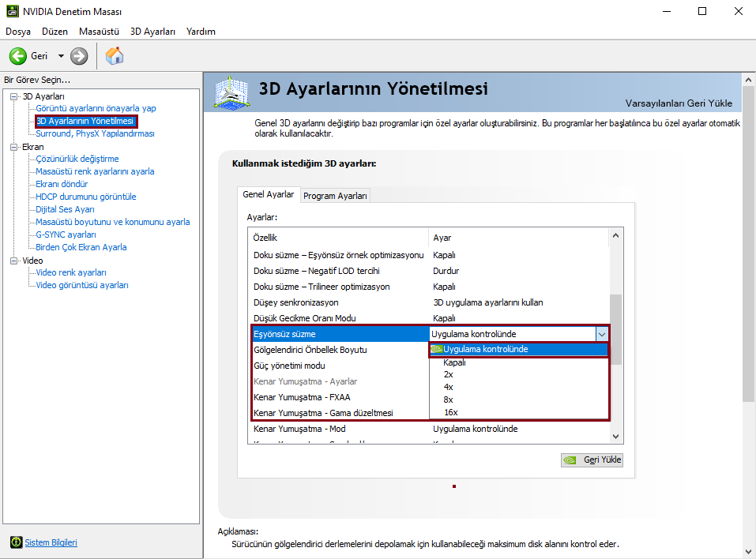Image resolution: width=756 pixels, height=559 pixels.
Task: Open Surround, PhysX Yapılandırması
Action: pos(95,133)
